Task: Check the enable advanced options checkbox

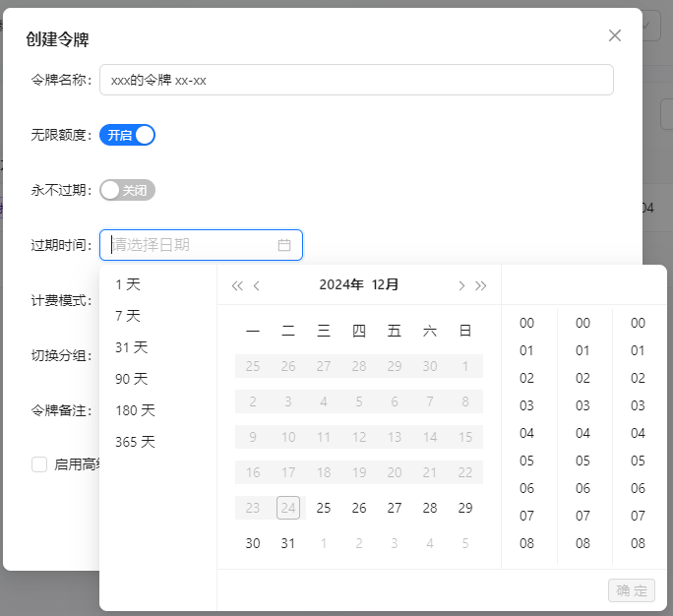Action: [x=39, y=464]
